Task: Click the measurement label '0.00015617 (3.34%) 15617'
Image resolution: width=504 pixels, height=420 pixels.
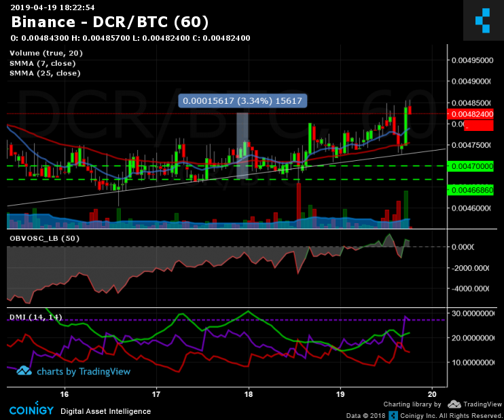Action: pos(242,101)
